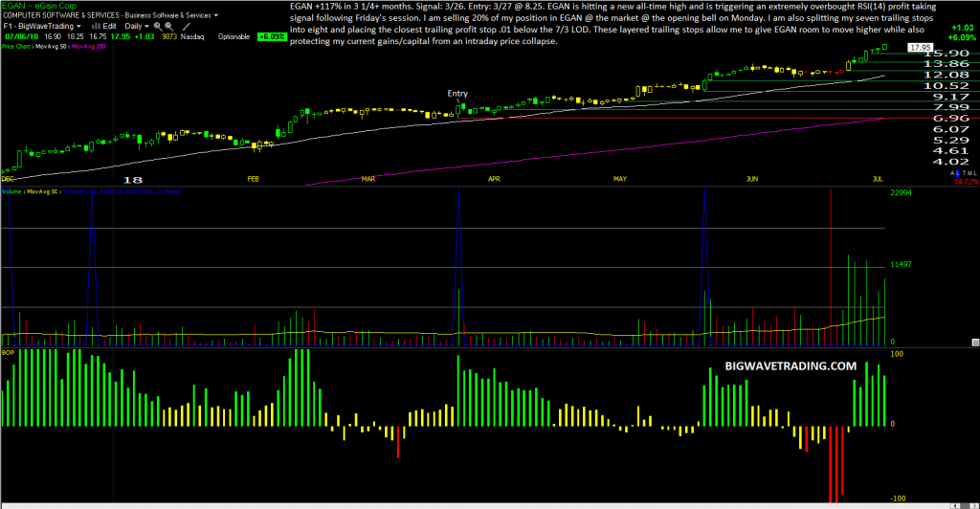The height and width of the screenshot is (509, 980).
Task: Click the 6.96 price axis label
Action: coord(950,118)
